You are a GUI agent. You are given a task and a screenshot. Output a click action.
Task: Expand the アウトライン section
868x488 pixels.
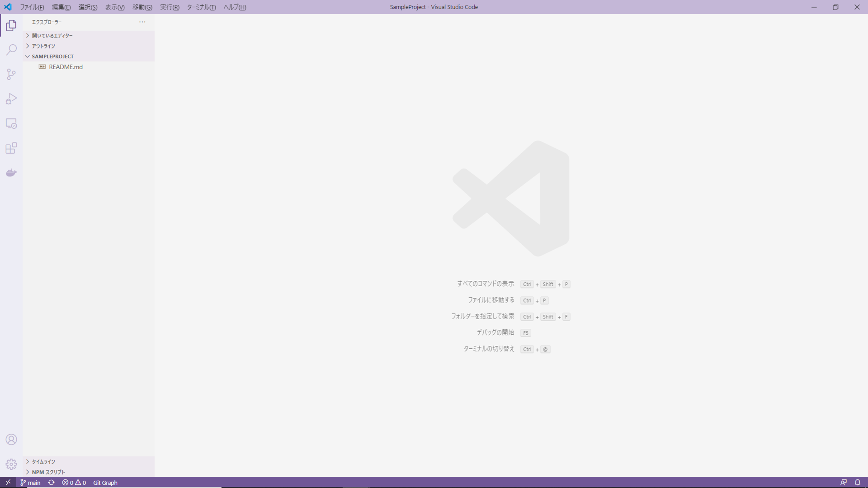click(x=89, y=46)
